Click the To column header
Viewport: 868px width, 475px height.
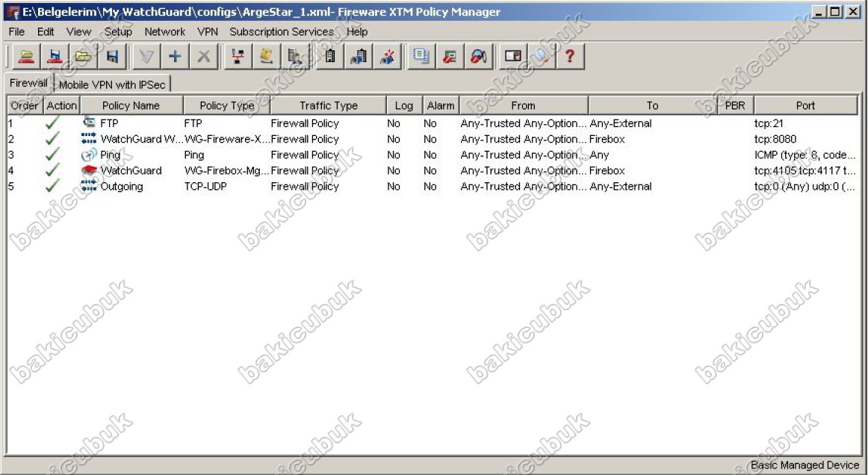pos(653,105)
